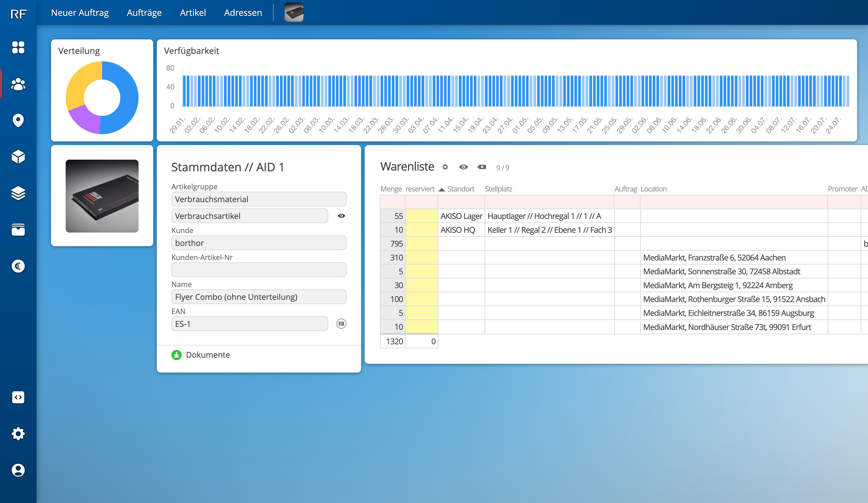Open Warenliste column settings gear

click(445, 167)
